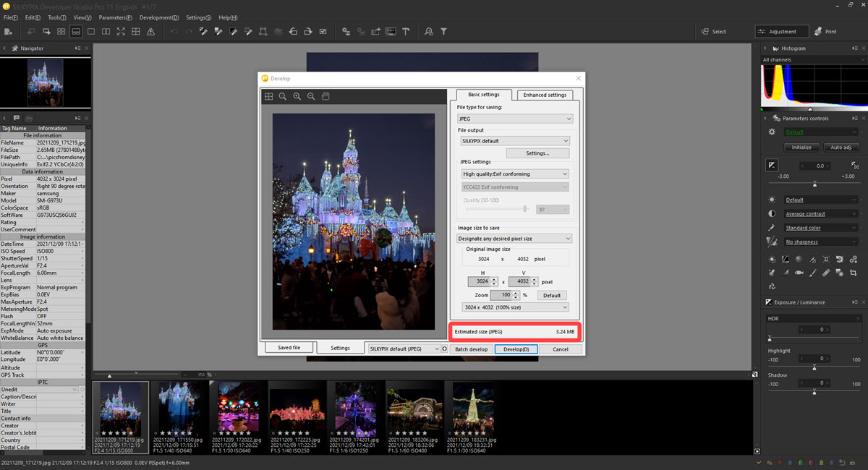This screenshot has width=868, height=470.
Task: Click the Settings... button under File output
Action: click(537, 153)
